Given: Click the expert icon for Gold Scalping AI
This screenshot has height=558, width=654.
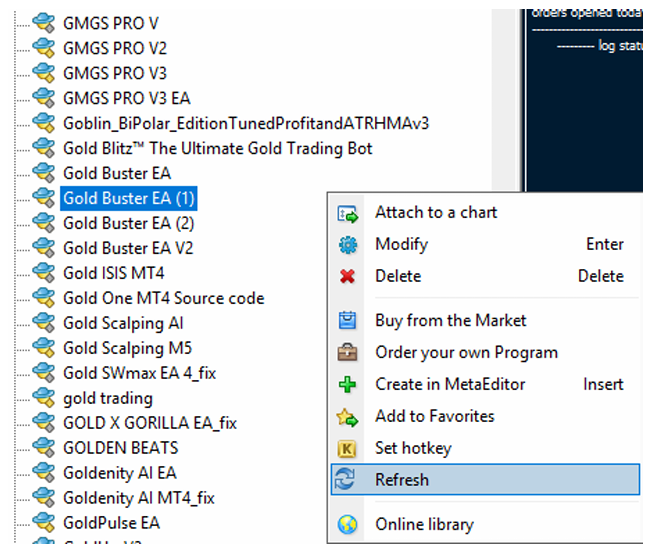Looking at the screenshot, I should pyautogui.click(x=44, y=323).
